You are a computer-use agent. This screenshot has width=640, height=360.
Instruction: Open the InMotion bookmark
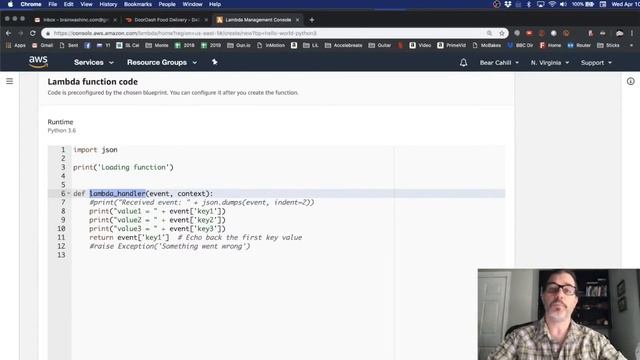(271, 45)
